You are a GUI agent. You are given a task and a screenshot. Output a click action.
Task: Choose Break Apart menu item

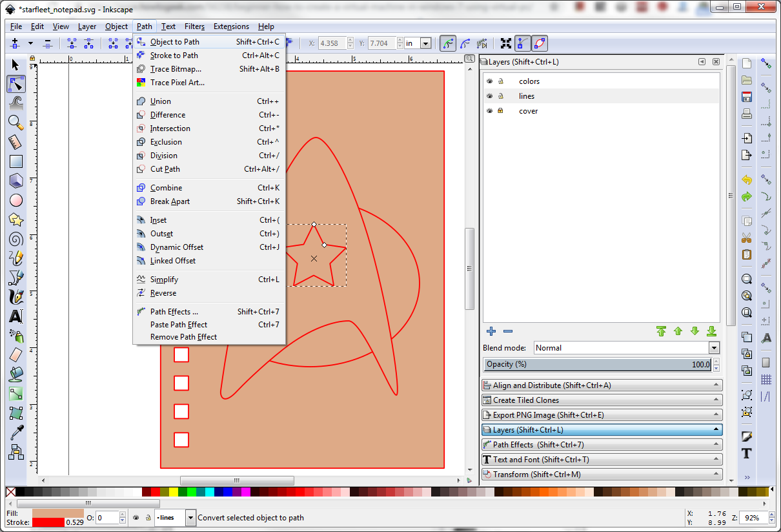tap(209, 201)
